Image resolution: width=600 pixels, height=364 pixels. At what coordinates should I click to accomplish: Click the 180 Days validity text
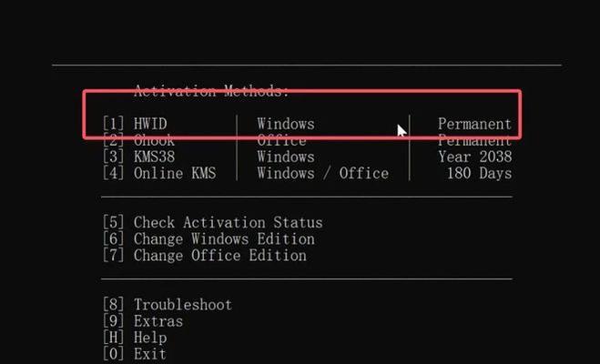[x=479, y=173]
